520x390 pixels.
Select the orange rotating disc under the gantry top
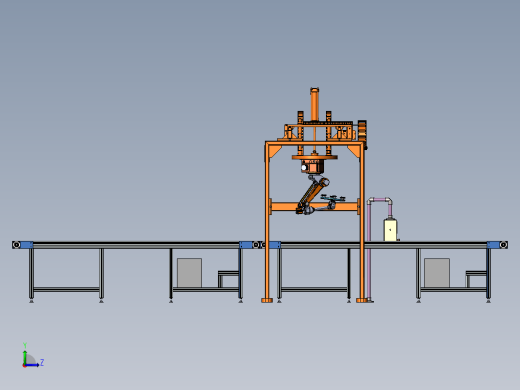pos(315,157)
